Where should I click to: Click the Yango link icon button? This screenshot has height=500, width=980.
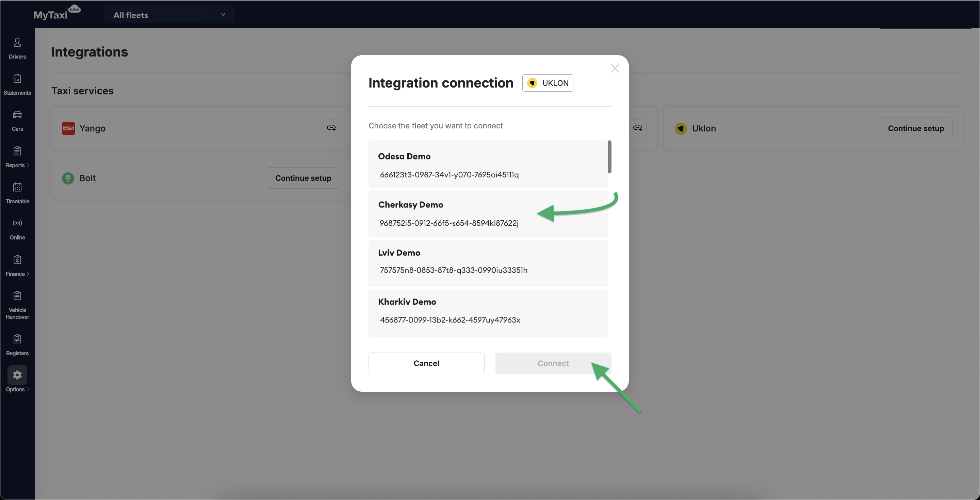tap(331, 128)
